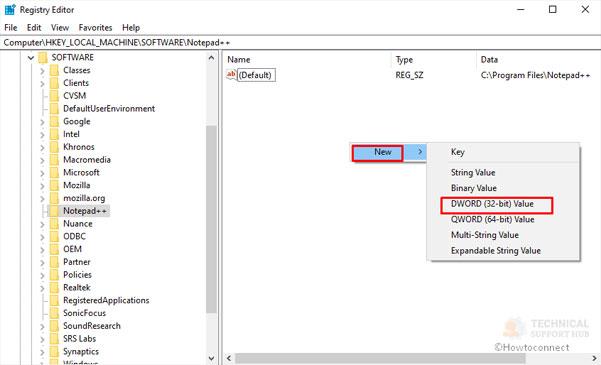The image size is (601, 365).
Task: Click the CVSM folder icon
Action: click(54, 96)
